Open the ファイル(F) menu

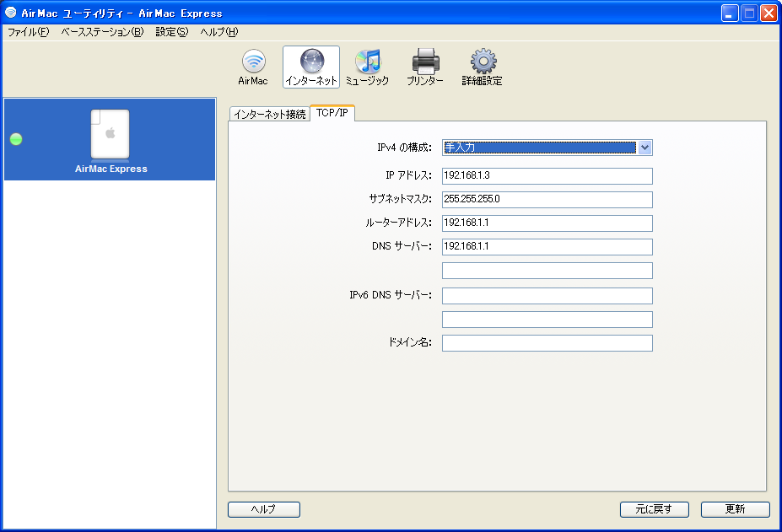(29, 32)
